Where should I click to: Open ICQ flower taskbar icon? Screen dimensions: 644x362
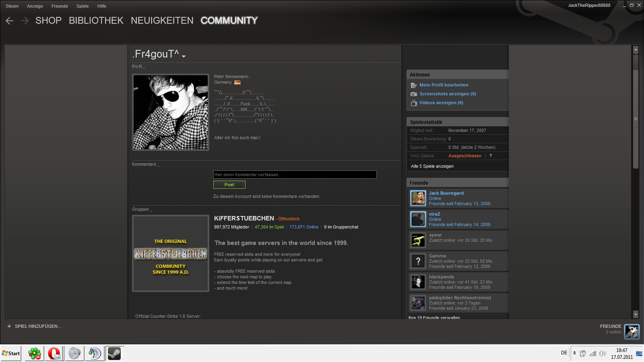point(34,354)
